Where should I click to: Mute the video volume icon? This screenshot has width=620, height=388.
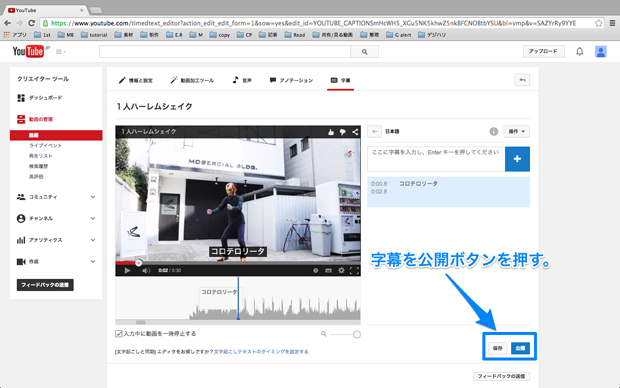pyautogui.click(x=146, y=271)
